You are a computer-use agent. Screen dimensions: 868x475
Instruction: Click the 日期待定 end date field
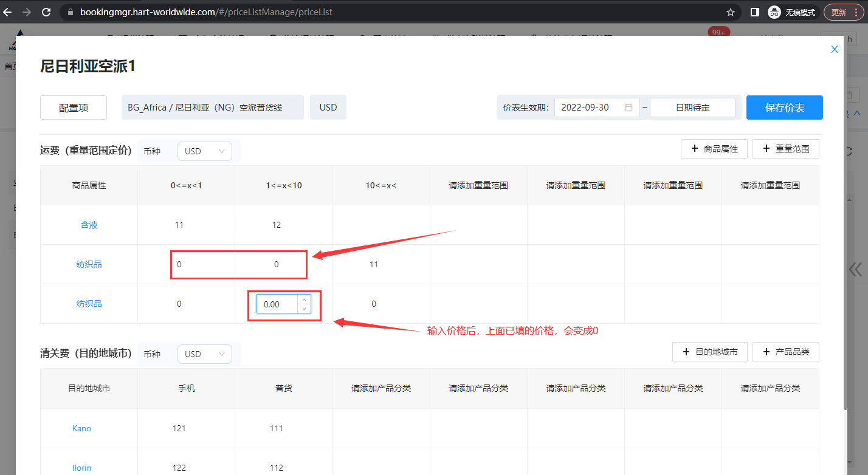coord(692,108)
